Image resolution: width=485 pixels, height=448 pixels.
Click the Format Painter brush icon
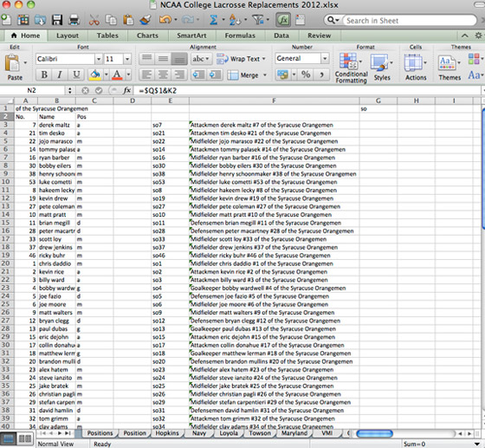(x=145, y=20)
